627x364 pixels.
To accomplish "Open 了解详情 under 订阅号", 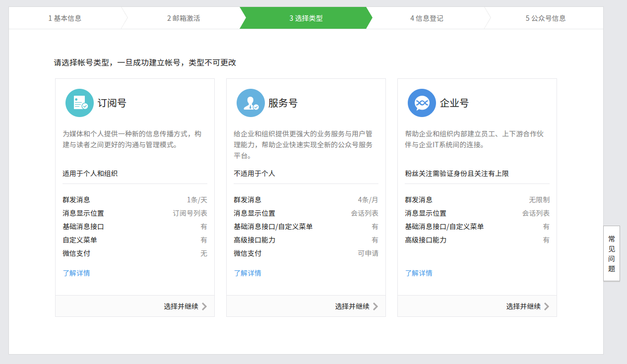I will point(75,273).
